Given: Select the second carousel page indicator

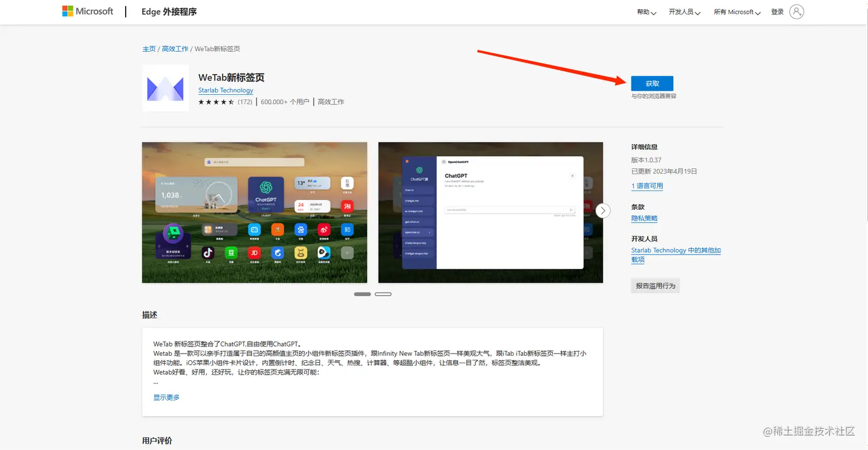Looking at the screenshot, I should [x=383, y=294].
